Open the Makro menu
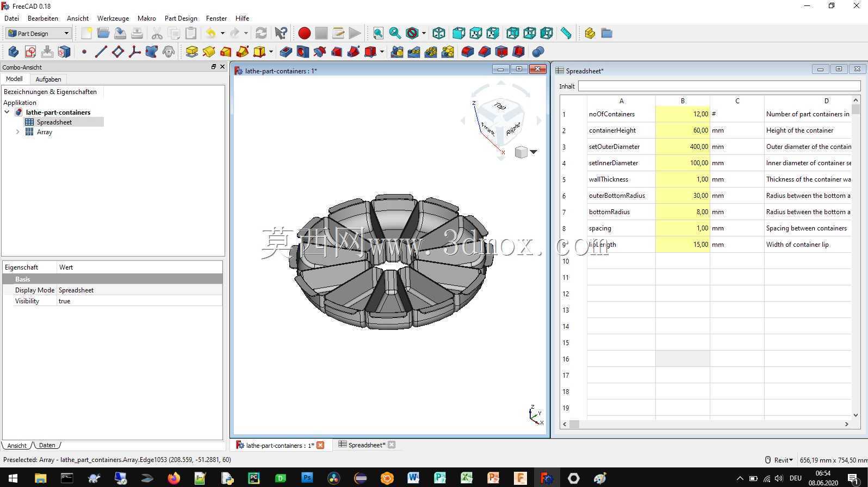 click(147, 18)
